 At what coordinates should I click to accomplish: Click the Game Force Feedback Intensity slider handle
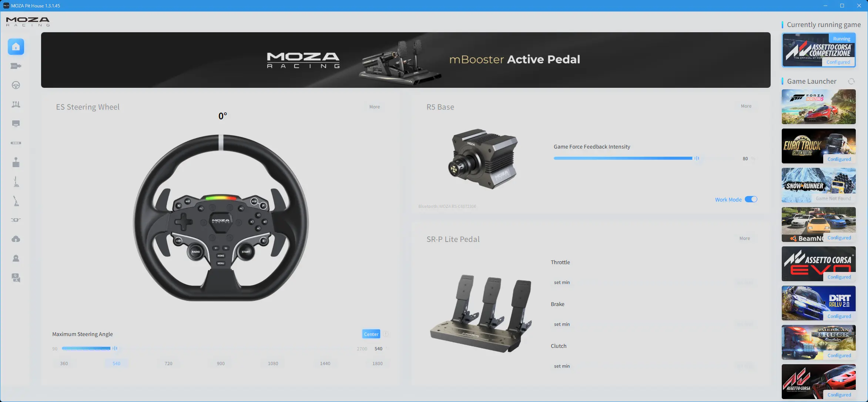click(697, 158)
